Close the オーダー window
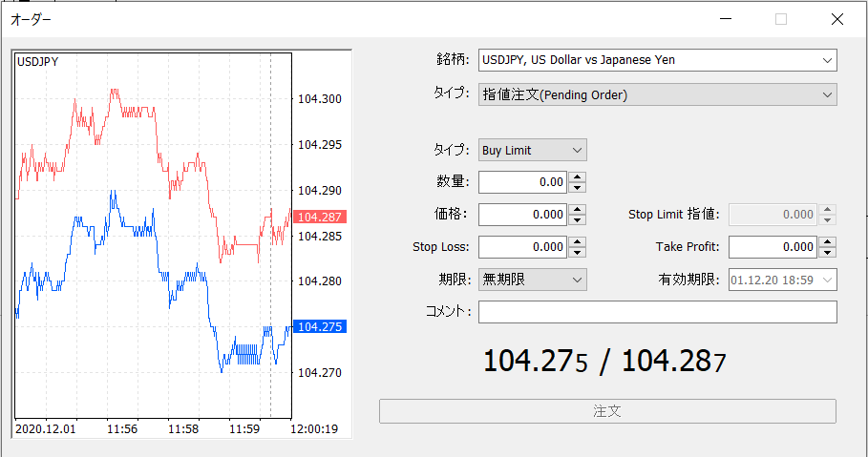 (837, 19)
